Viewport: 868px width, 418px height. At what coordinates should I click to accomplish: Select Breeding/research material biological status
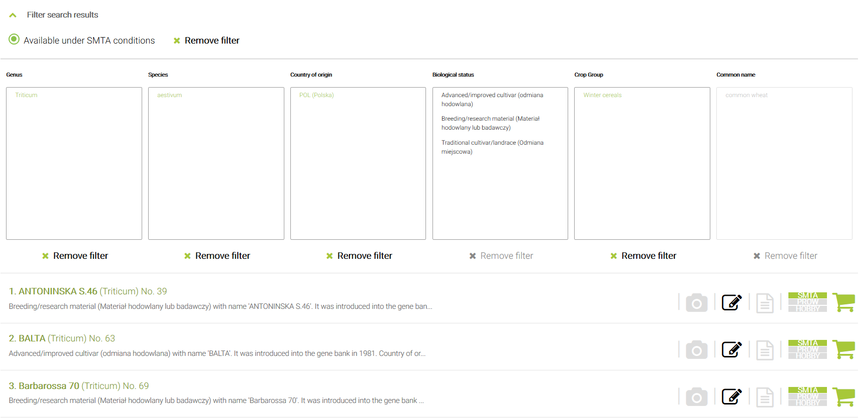point(490,123)
